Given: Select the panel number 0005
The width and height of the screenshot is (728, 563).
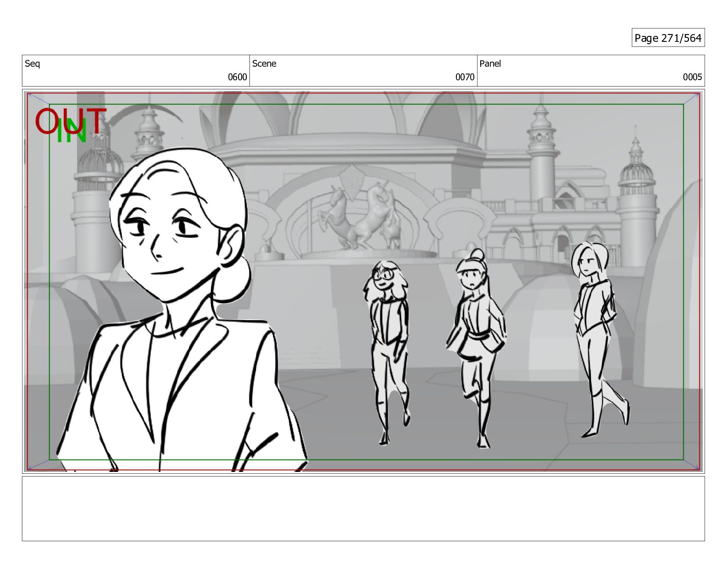Looking at the screenshot, I should pyautogui.click(x=692, y=77).
